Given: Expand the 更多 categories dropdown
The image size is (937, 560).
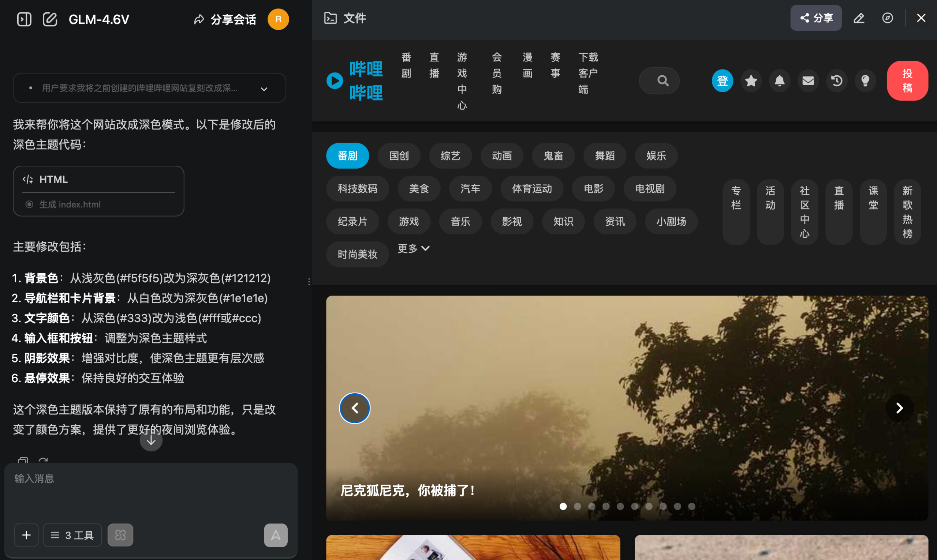Looking at the screenshot, I should coord(412,248).
